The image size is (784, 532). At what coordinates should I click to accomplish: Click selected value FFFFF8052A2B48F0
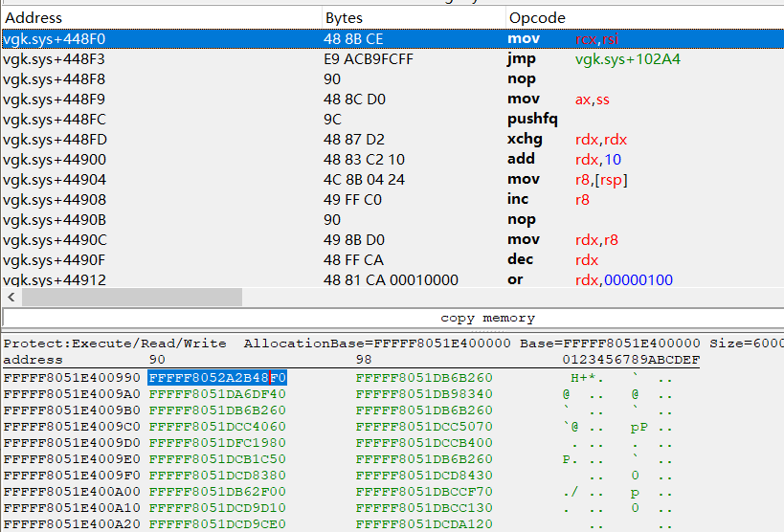[217, 378]
